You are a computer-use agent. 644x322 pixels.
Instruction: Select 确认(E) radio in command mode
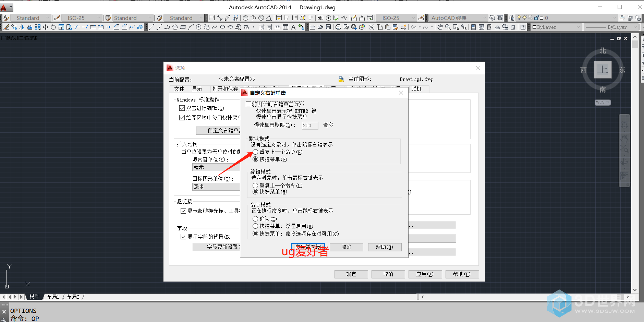255,219
